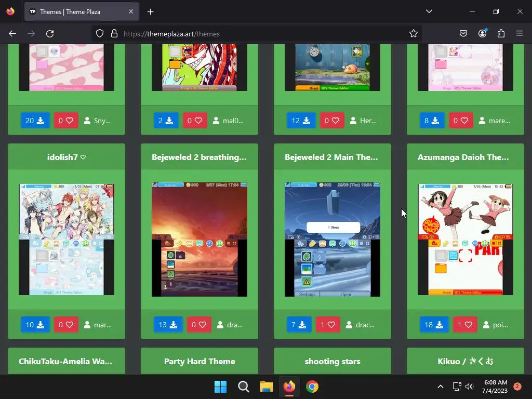Open the Azumanga Daioh The... title
Image resolution: width=532 pixels, height=399 pixels.
[463, 157]
